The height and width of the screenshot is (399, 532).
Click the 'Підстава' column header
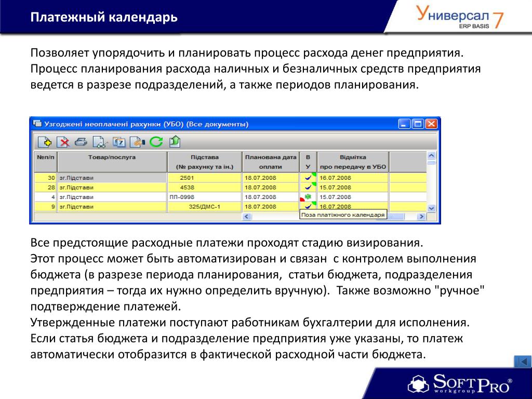pos(205,162)
